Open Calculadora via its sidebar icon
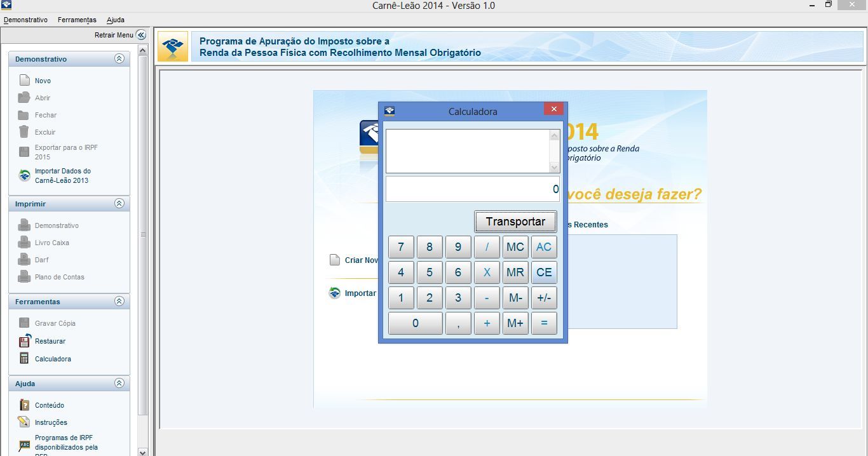 (24, 358)
